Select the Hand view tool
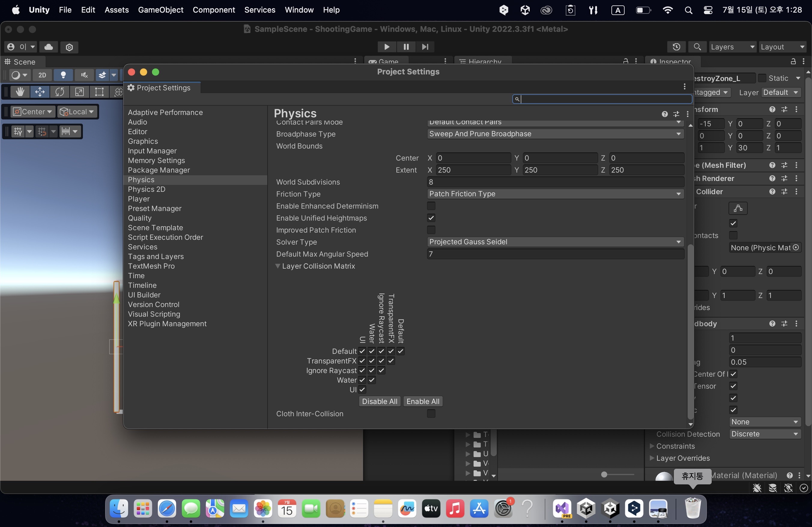Viewport: 812px width, 527px height. [20, 92]
